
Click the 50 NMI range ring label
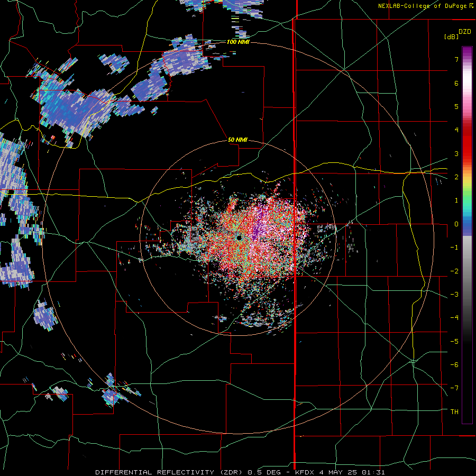click(x=237, y=140)
